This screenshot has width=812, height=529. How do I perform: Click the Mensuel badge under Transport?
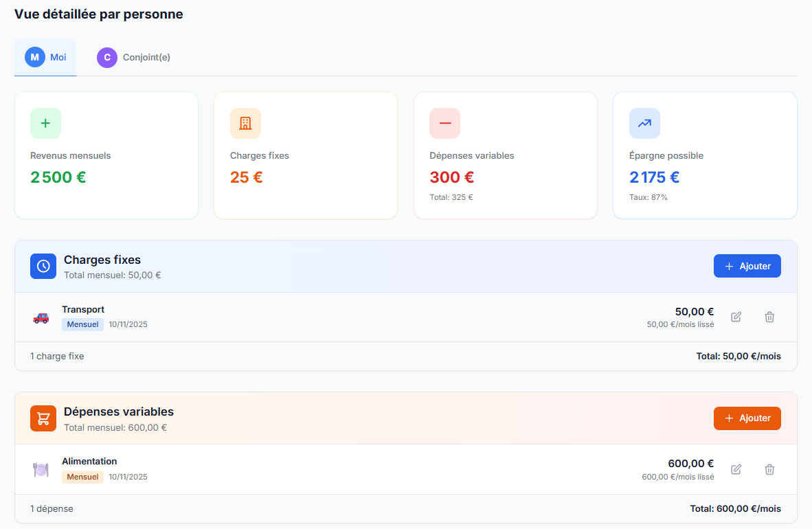(82, 324)
